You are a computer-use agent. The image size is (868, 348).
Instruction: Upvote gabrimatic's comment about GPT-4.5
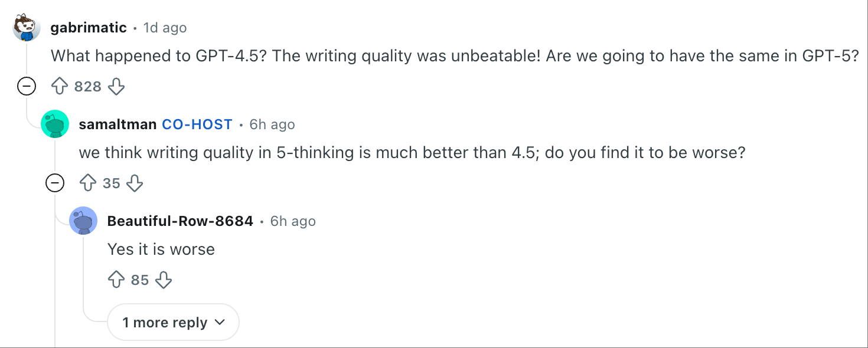click(x=60, y=87)
